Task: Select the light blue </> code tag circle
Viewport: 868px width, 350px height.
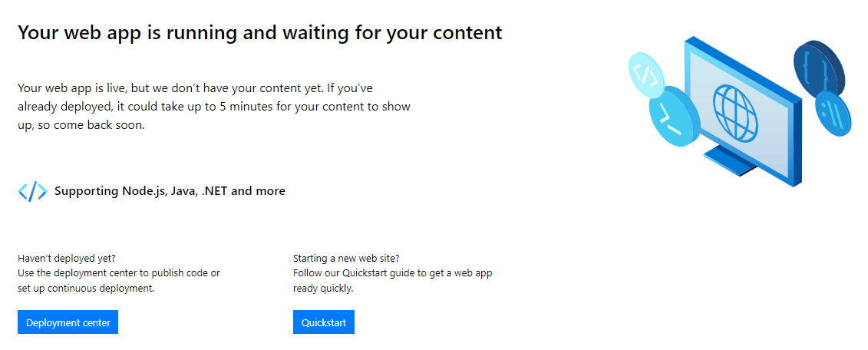Action: [x=649, y=76]
